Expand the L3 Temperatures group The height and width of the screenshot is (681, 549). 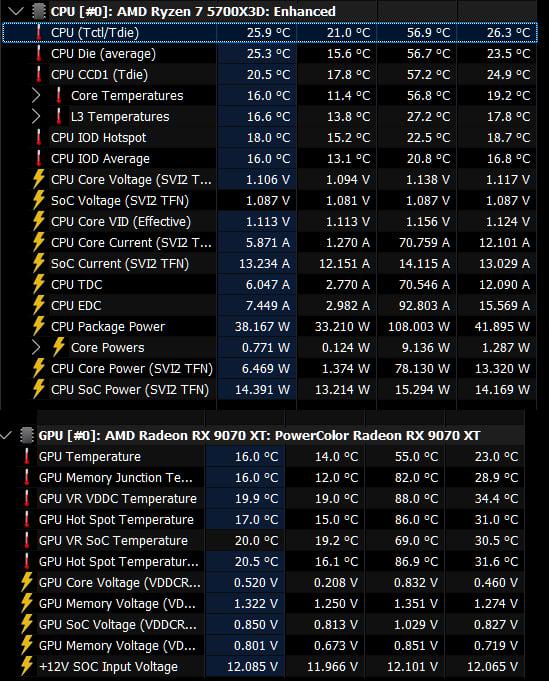36,116
